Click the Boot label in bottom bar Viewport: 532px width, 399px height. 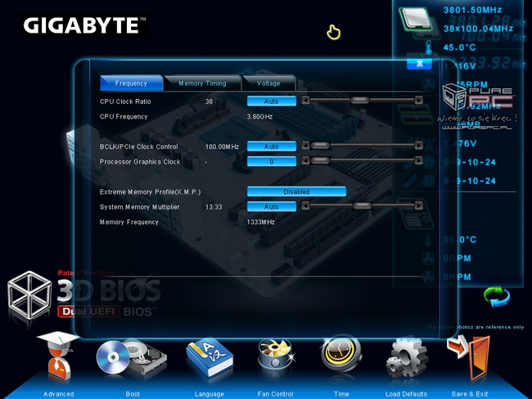point(133,394)
